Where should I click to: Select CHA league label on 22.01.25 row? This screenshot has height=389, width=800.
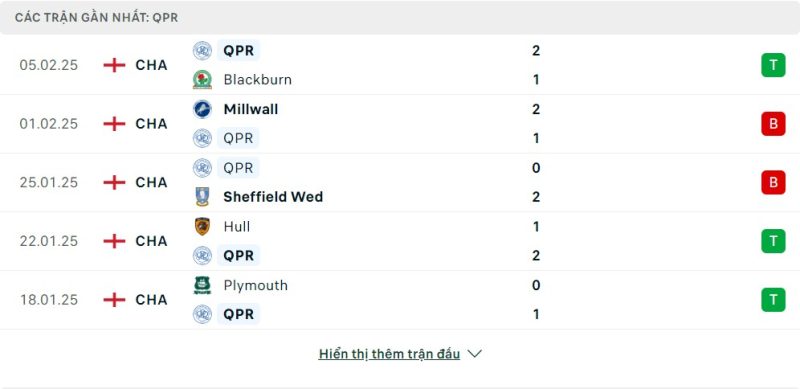pyautogui.click(x=152, y=241)
